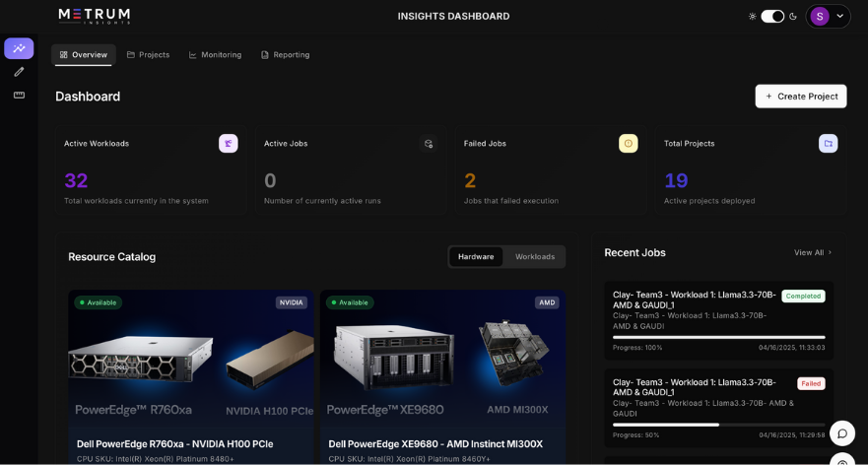
Task: Click Dell PowerEdge R760xa - NVIDIA H100 PCIe title
Action: point(175,444)
